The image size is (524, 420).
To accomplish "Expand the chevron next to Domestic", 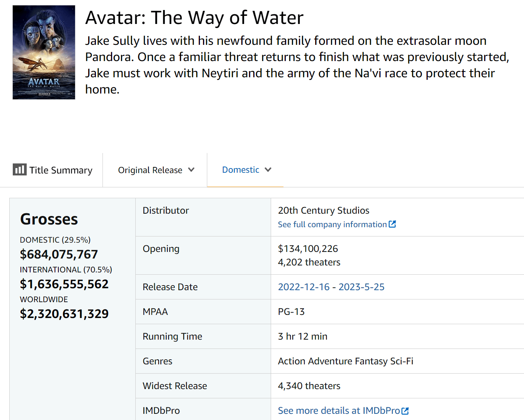I will [268, 170].
